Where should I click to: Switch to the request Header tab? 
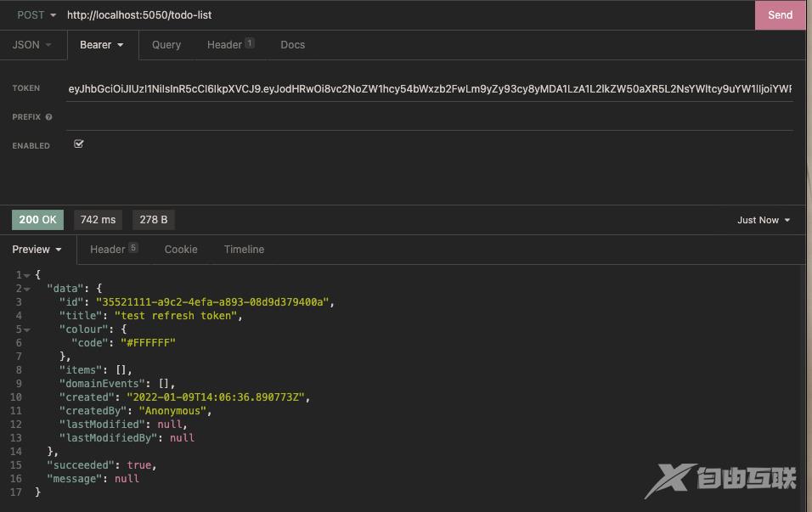pyautogui.click(x=229, y=45)
